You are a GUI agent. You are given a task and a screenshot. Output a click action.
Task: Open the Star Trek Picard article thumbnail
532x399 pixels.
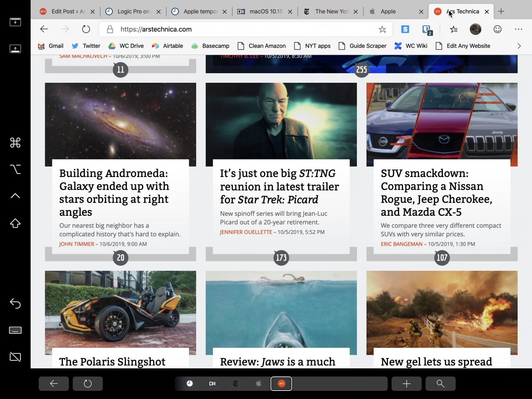[x=281, y=121]
